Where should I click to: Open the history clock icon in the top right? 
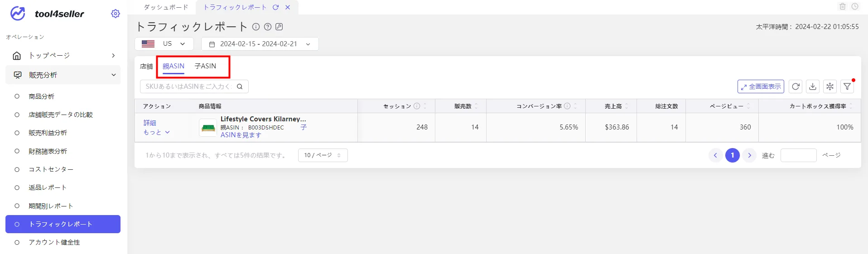[855, 6]
